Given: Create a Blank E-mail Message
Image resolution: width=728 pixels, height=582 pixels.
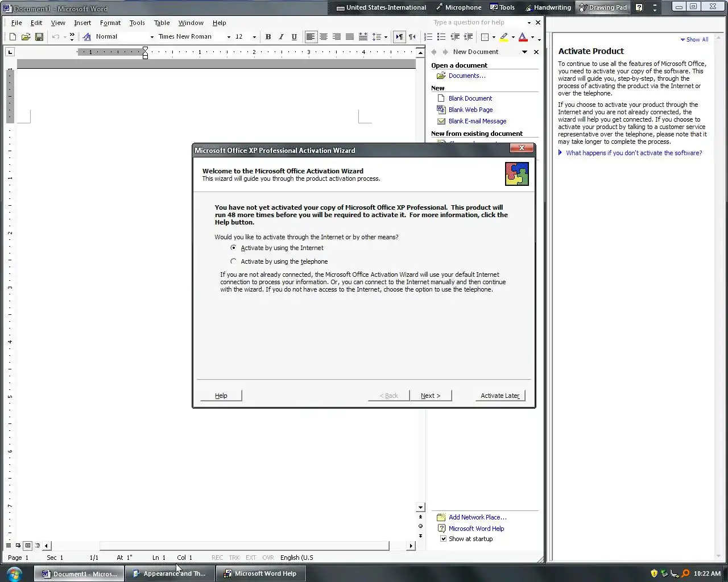Looking at the screenshot, I should [x=477, y=121].
